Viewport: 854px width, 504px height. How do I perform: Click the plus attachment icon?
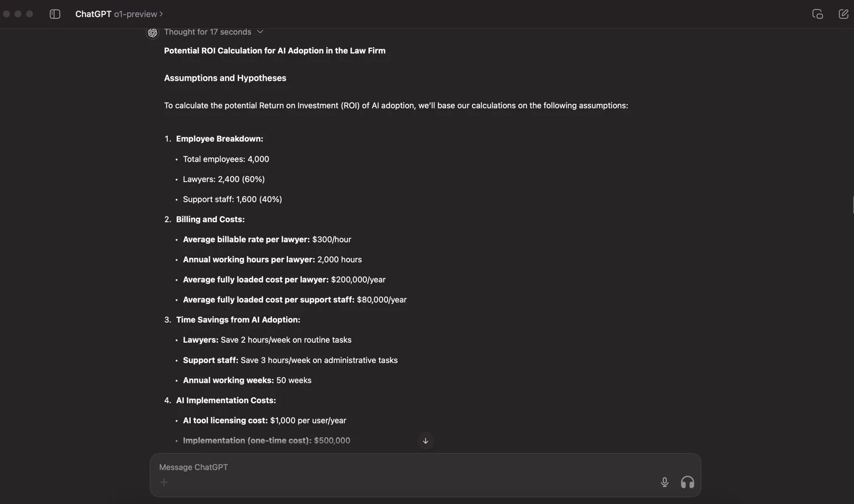pos(163,482)
